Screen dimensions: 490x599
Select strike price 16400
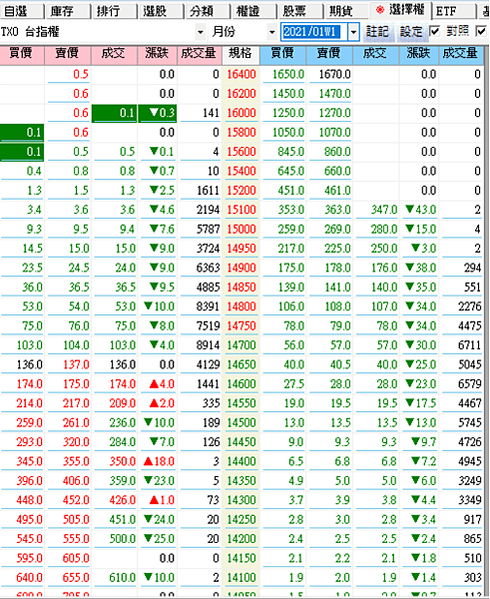tap(241, 74)
